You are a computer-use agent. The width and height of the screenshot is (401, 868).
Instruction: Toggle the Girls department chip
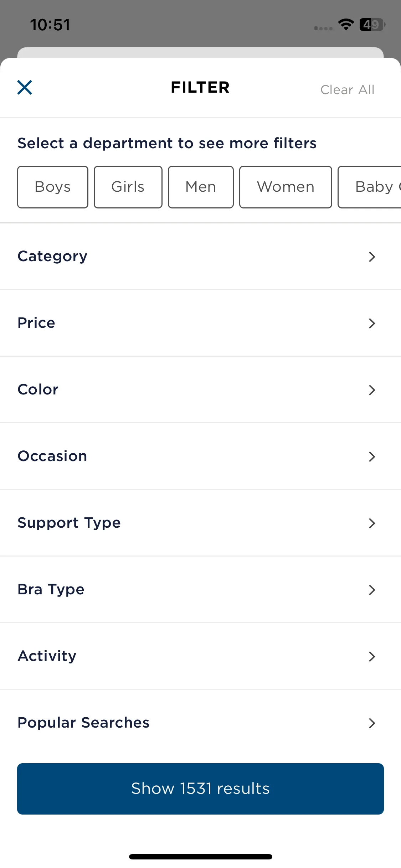tap(128, 187)
